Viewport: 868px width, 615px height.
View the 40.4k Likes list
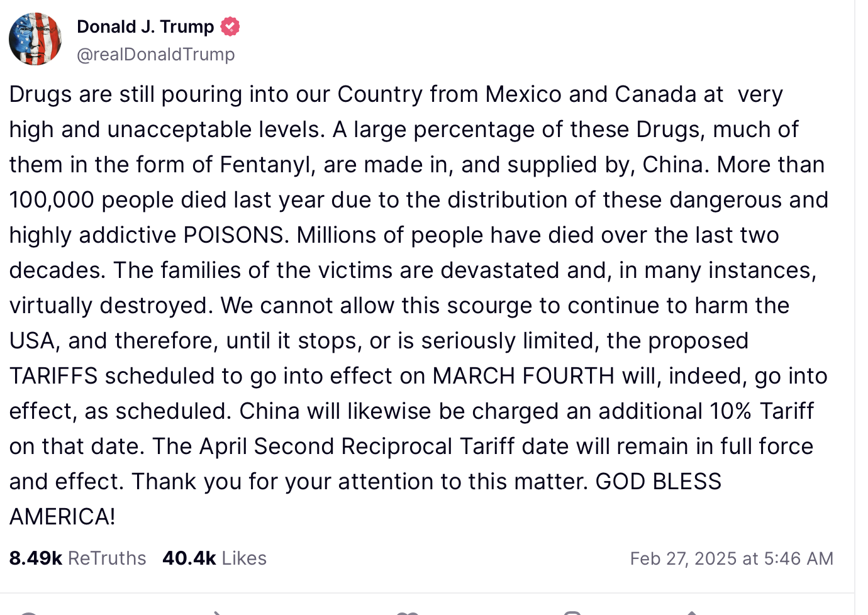(x=214, y=558)
